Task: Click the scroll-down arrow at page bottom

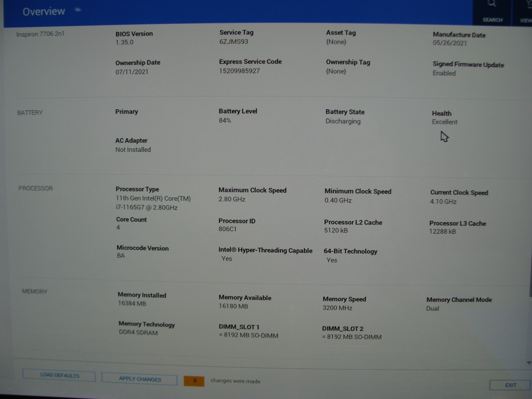Action: [529, 363]
